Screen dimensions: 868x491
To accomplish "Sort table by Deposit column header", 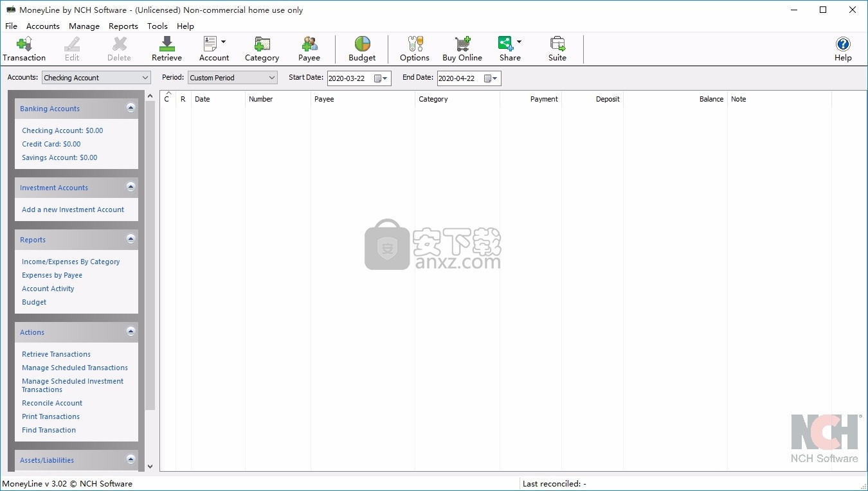I will [592, 99].
